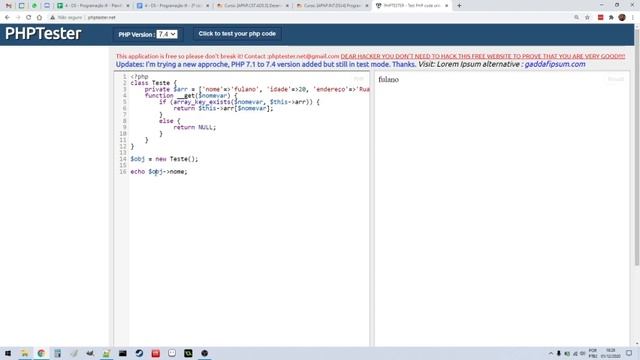Open the PHP Version dropdown
The height and width of the screenshot is (360, 640).
click(x=167, y=34)
